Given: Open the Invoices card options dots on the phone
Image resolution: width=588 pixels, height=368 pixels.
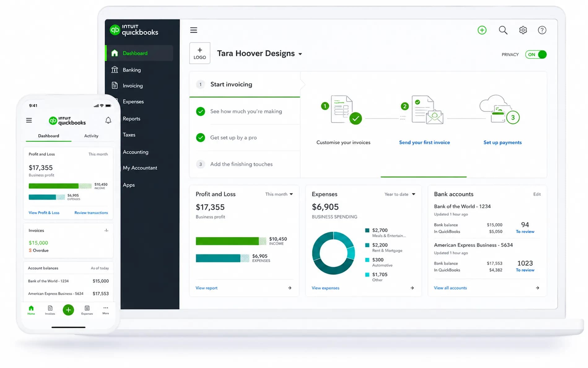Looking at the screenshot, I should [x=106, y=230].
